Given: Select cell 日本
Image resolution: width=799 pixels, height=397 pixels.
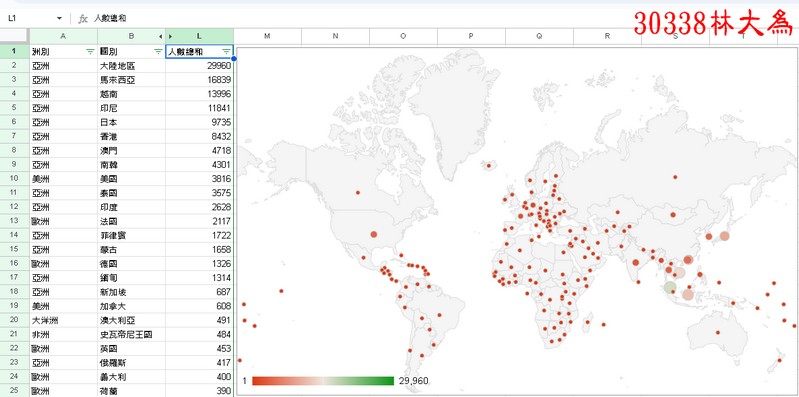Looking at the screenshot, I should pyautogui.click(x=131, y=122).
